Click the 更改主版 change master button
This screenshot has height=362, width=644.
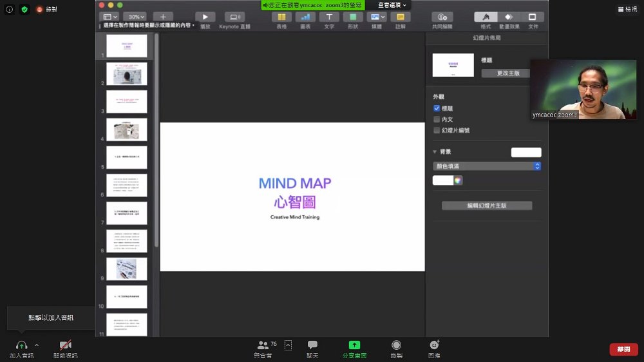pos(508,73)
